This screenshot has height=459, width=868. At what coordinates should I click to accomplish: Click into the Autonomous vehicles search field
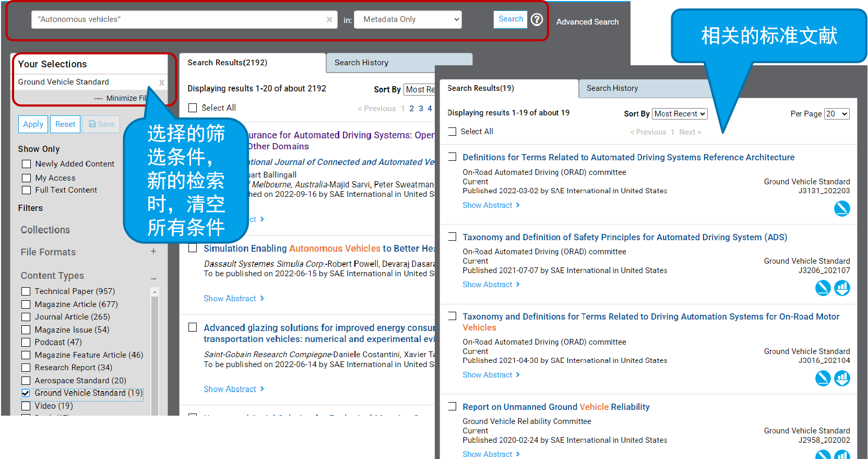coord(177,19)
